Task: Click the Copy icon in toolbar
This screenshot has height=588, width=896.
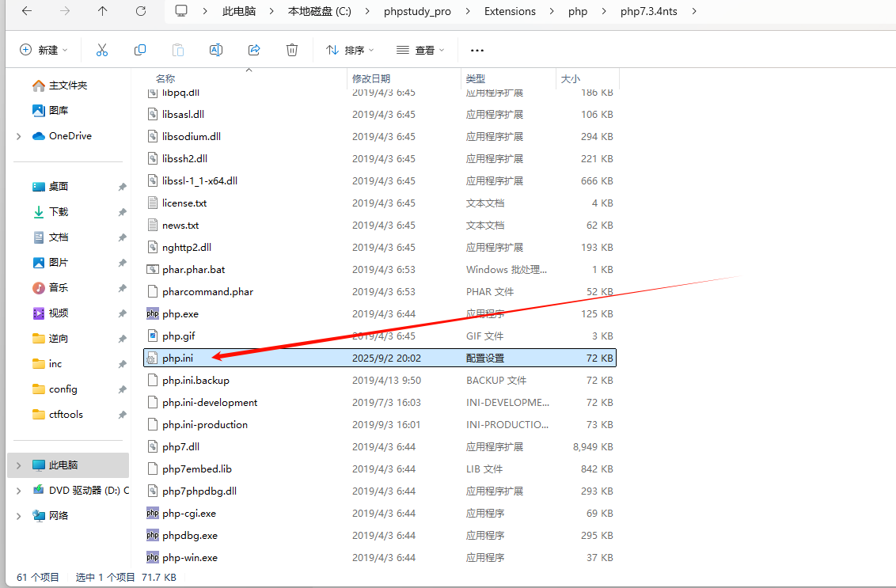Action: 140,50
